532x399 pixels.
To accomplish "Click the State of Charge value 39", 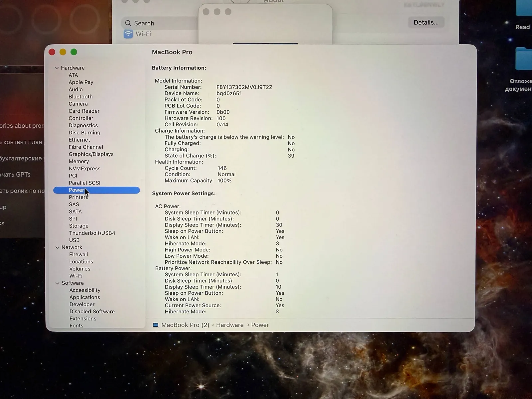I will [x=291, y=156].
